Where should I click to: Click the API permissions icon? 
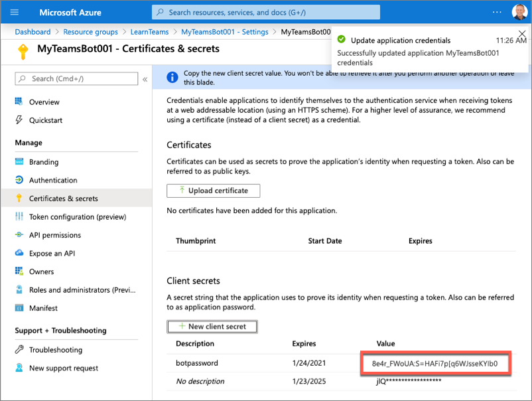point(19,234)
